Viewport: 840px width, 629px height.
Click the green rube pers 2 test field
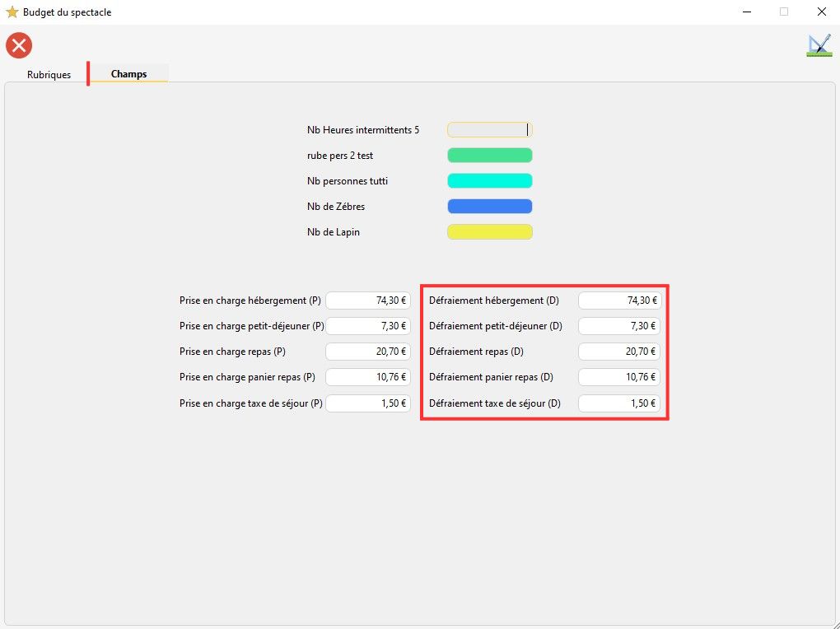click(489, 156)
